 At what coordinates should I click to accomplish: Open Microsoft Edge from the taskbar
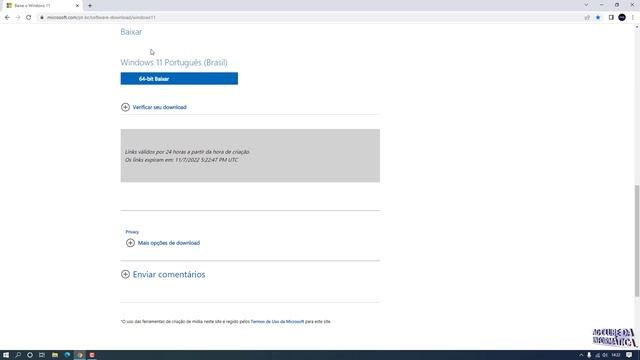tap(67, 355)
